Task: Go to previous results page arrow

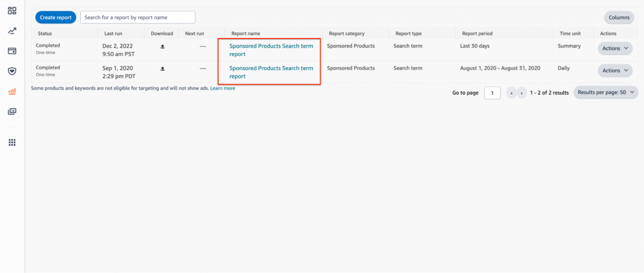Action: click(x=511, y=93)
